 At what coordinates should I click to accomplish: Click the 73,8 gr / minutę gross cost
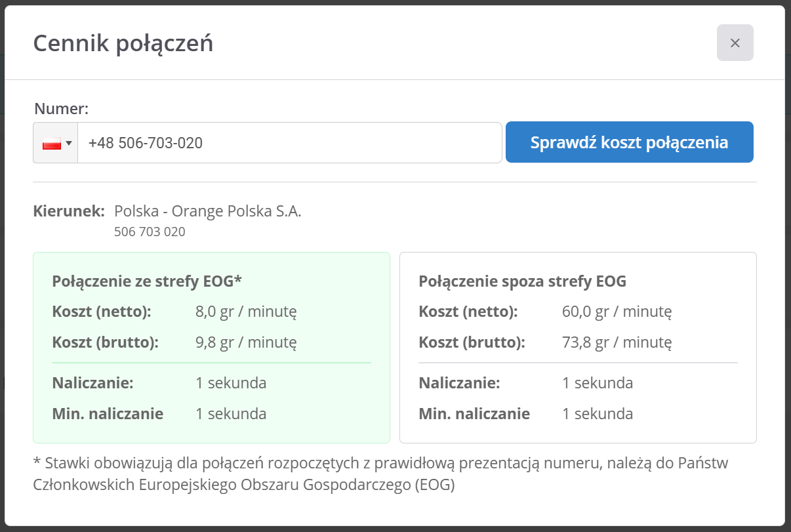tap(617, 342)
